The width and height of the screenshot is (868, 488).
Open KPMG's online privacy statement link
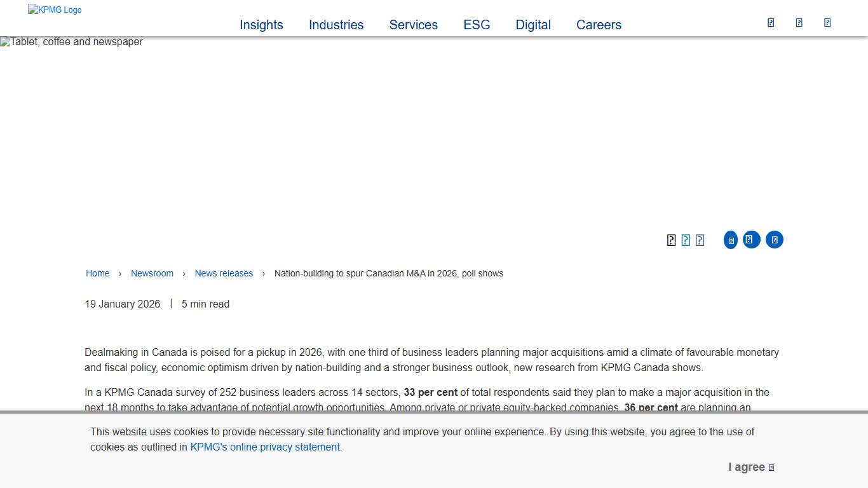tap(266, 447)
